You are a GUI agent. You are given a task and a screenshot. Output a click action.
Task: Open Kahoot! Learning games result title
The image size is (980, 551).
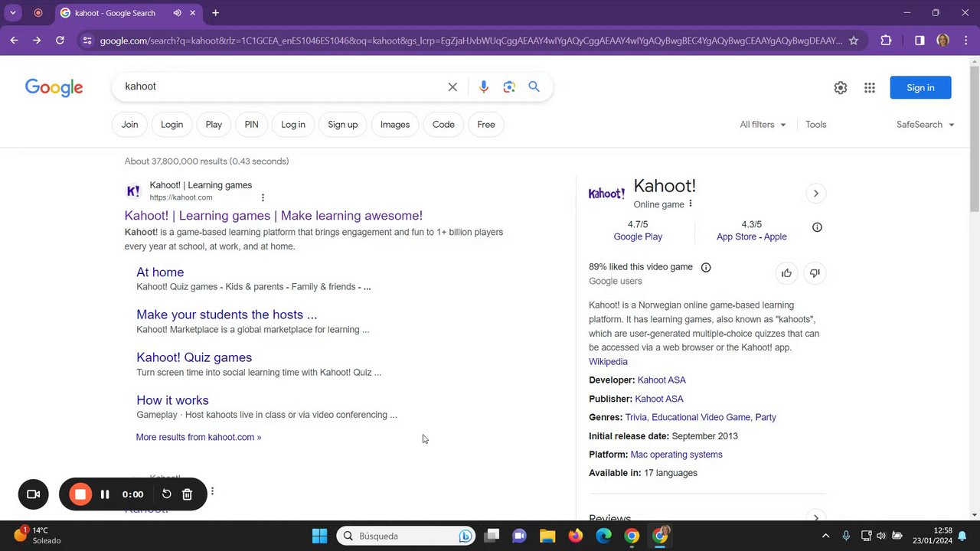click(273, 216)
